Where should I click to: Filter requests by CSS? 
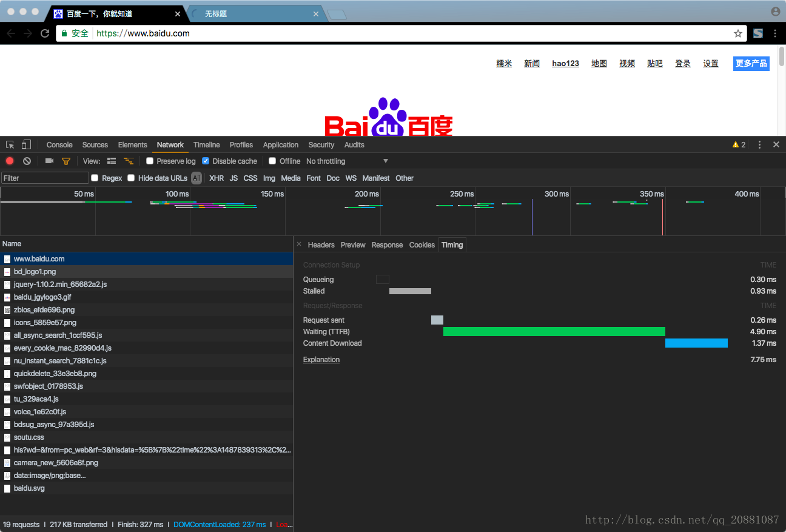tap(250, 178)
